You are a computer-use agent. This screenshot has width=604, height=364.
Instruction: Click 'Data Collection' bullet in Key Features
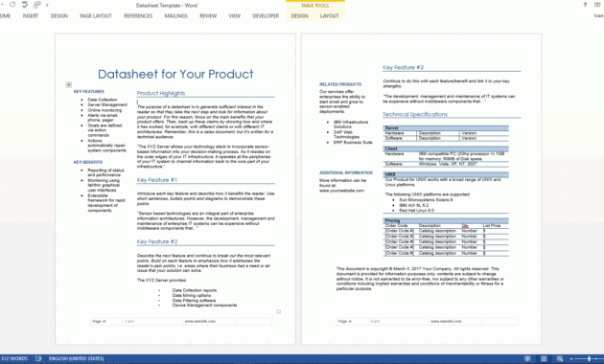[102, 100]
